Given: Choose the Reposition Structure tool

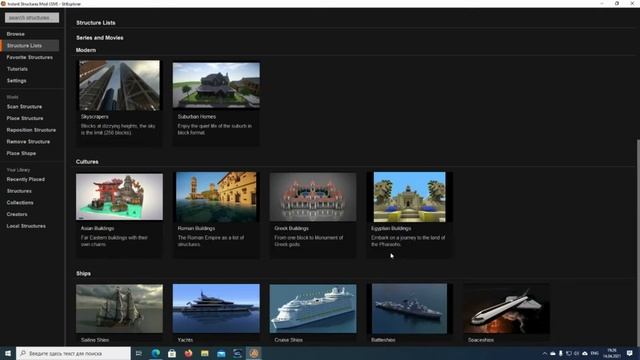Looking at the screenshot, I should 31,130.
